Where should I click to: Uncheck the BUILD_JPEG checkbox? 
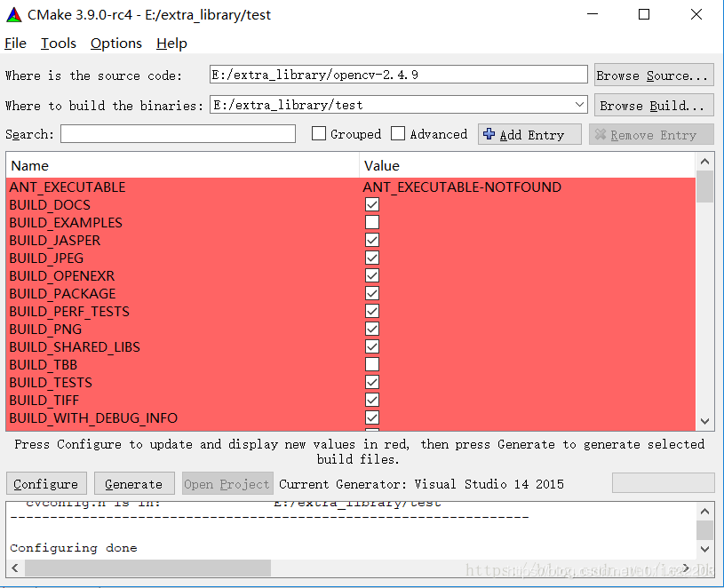372,258
